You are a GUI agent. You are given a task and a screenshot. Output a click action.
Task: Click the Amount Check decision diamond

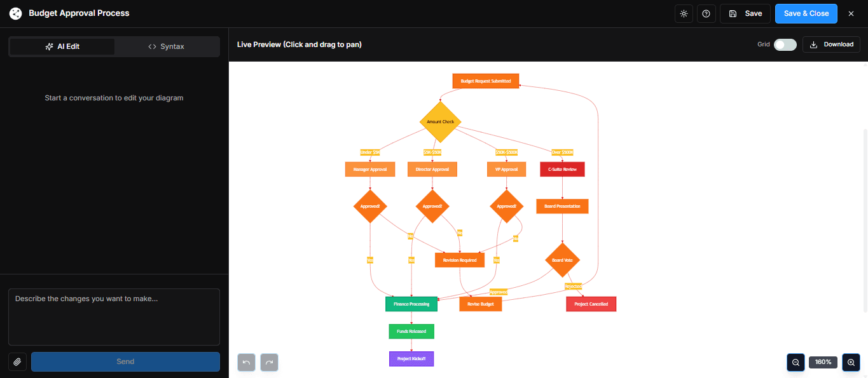(439, 121)
